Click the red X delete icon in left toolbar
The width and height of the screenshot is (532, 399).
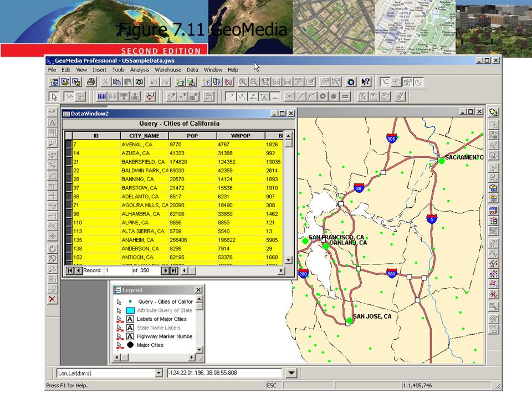coord(52,299)
